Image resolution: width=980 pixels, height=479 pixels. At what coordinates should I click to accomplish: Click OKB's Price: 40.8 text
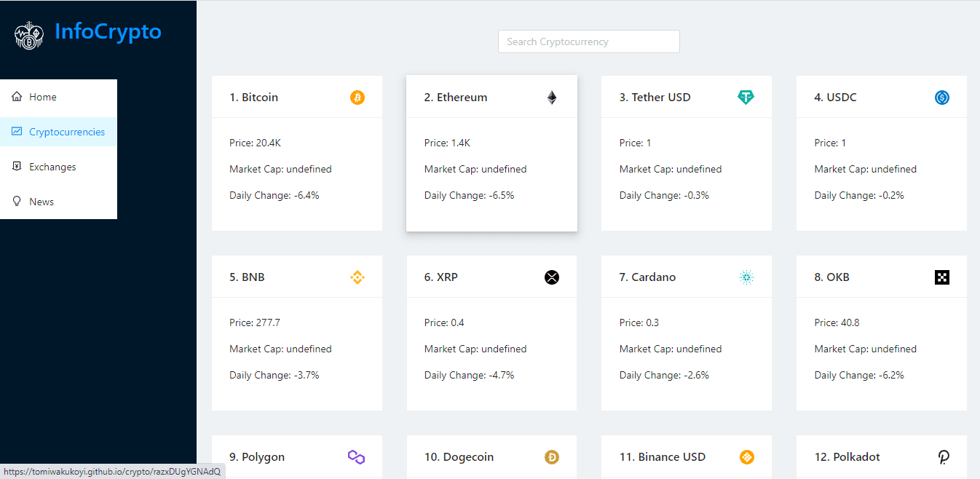(x=837, y=322)
